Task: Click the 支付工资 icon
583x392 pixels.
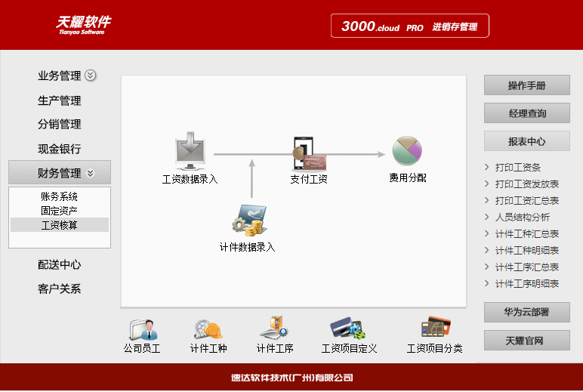Action: tap(308, 153)
